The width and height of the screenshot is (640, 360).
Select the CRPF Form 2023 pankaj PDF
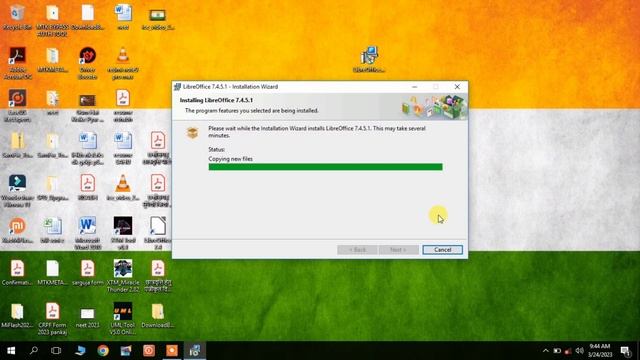tap(52, 319)
